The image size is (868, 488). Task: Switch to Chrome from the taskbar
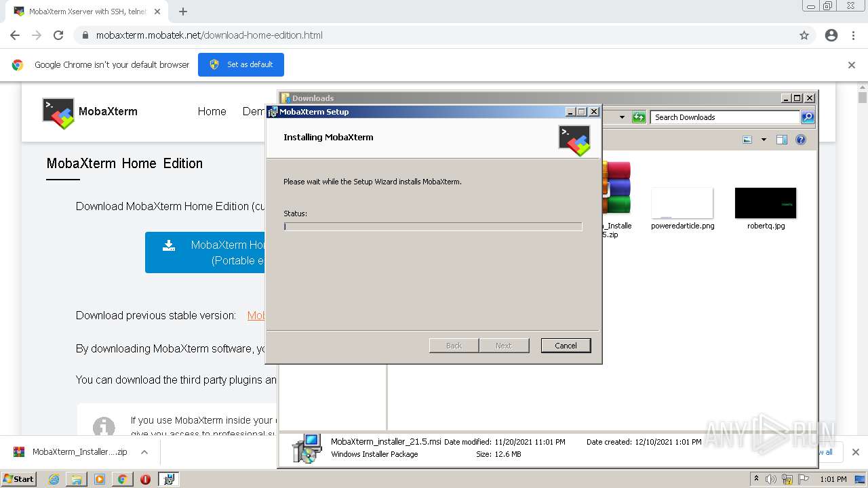tap(122, 479)
